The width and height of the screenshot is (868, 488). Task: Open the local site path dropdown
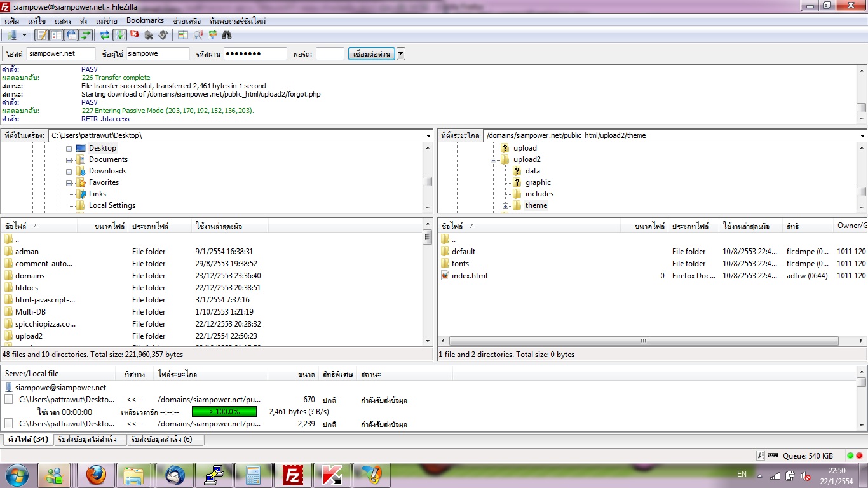[x=429, y=135]
